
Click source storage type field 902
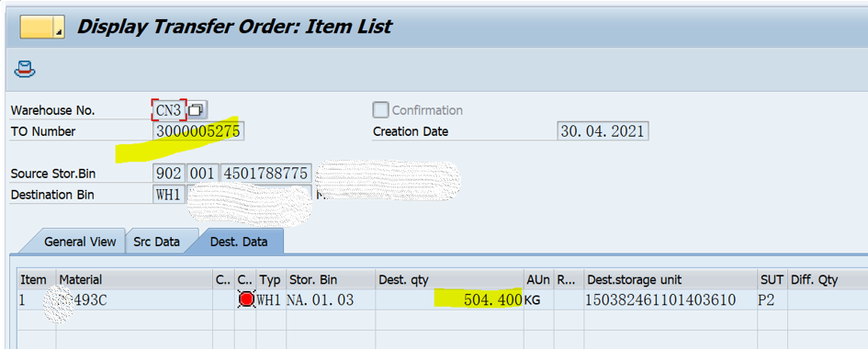(x=169, y=174)
